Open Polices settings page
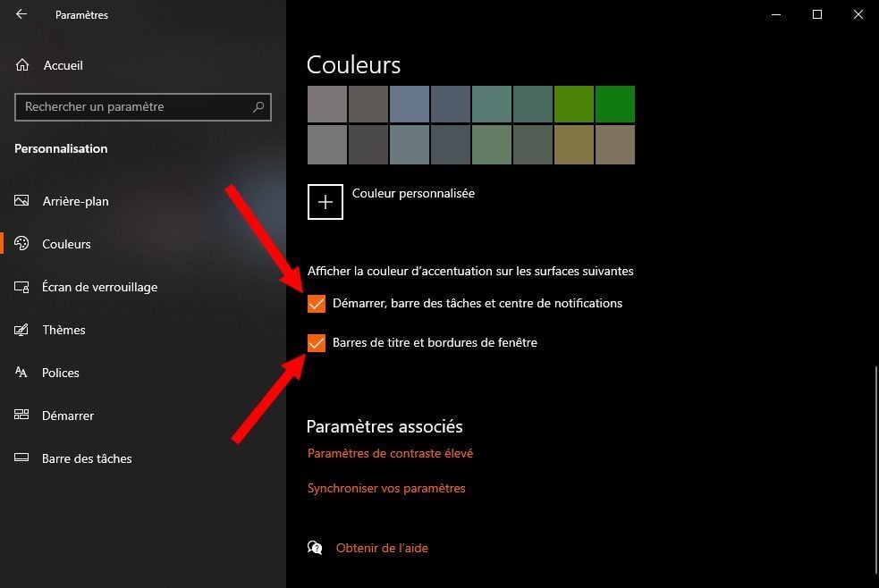The height and width of the screenshot is (588, 879). coord(61,373)
